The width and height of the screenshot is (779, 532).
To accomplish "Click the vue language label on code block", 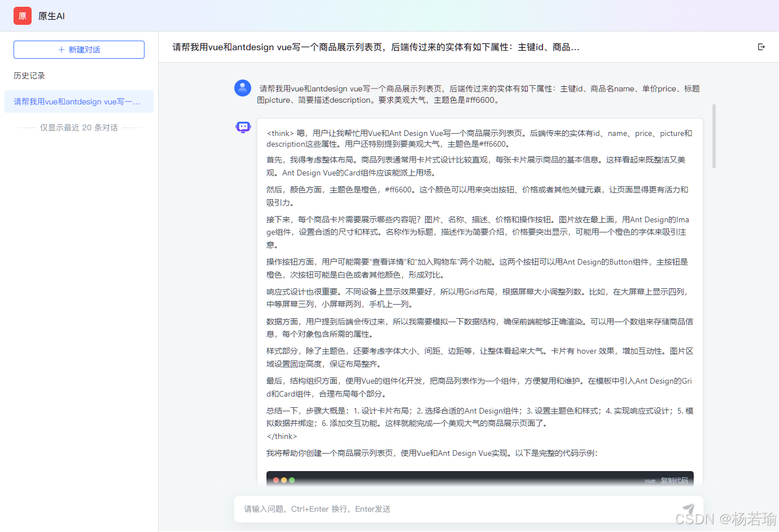I will (x=650, y=481).
